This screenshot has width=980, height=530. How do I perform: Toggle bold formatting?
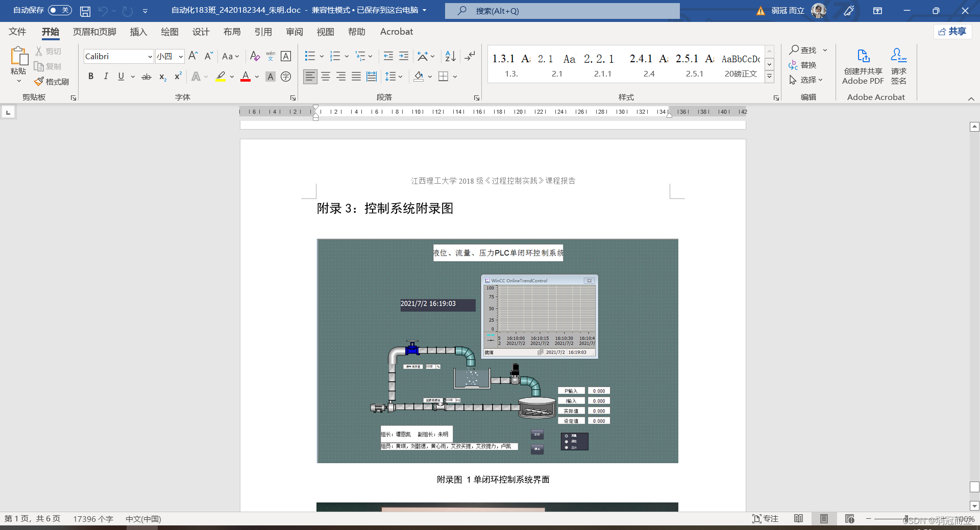[x=91, y=77]
